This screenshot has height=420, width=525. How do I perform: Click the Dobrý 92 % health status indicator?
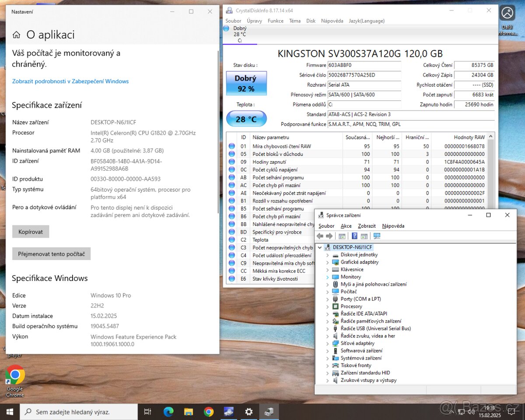click(x=245, y=83)
